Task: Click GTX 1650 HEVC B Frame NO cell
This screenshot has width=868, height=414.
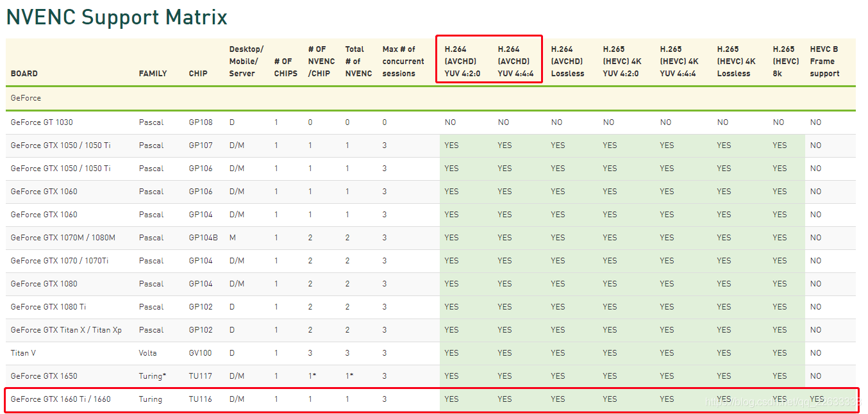Action: point(815,376)
